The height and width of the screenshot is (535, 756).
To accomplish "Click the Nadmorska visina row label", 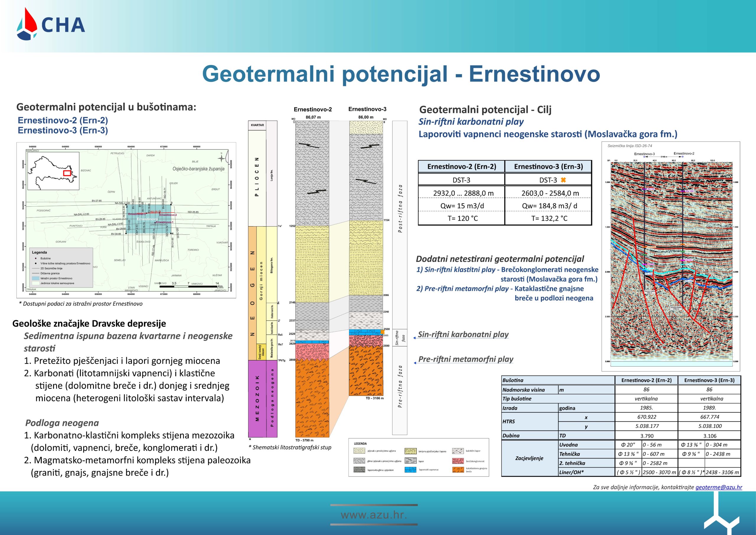I will [x=530, y=390].
